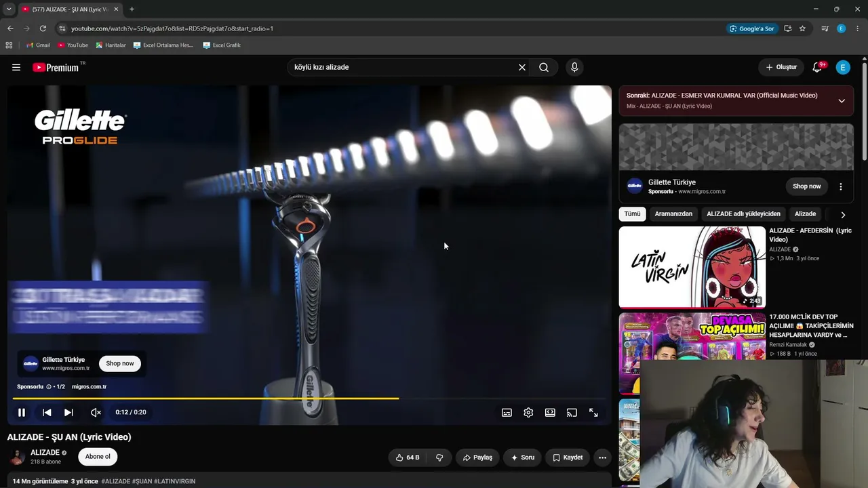Subscribe with the Abone ol button
The width and height of the screenshot is (868, 488).
(x=98, y=457)
